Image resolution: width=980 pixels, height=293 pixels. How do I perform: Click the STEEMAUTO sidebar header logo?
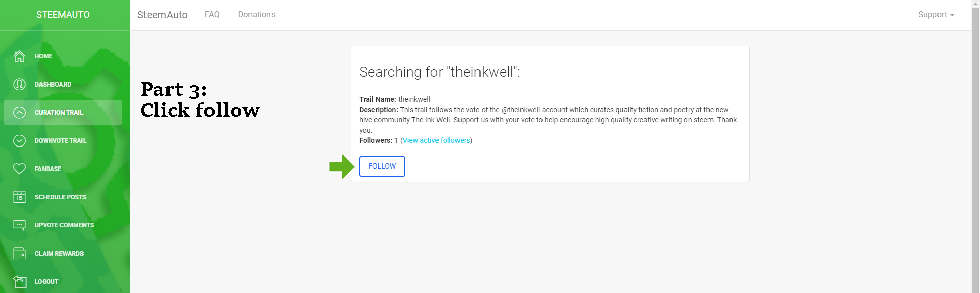63,15
